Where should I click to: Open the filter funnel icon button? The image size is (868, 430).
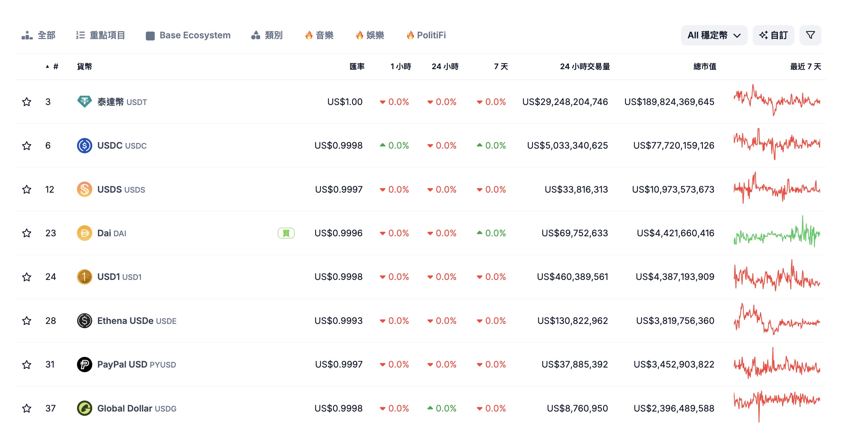(x=810, y=35)
